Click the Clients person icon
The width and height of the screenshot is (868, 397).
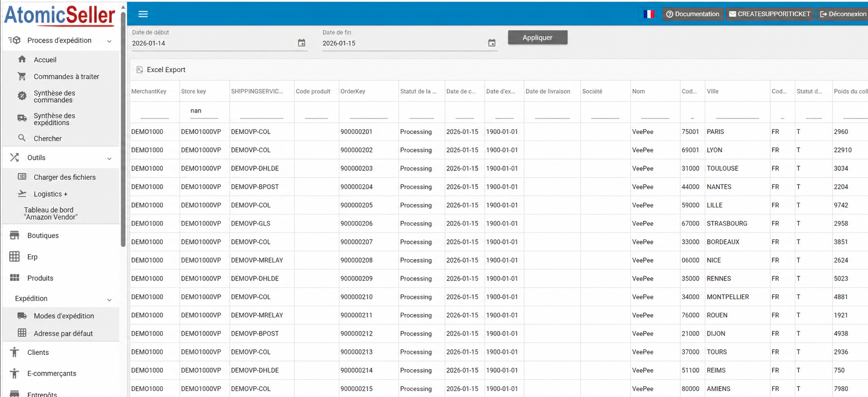coord(15,352)
